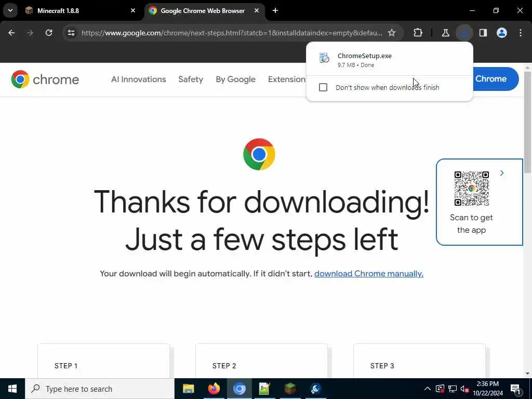This screenshot has height=399, width=532.
Task: Open the Safety menu item
Action: [x=191, y=79]
